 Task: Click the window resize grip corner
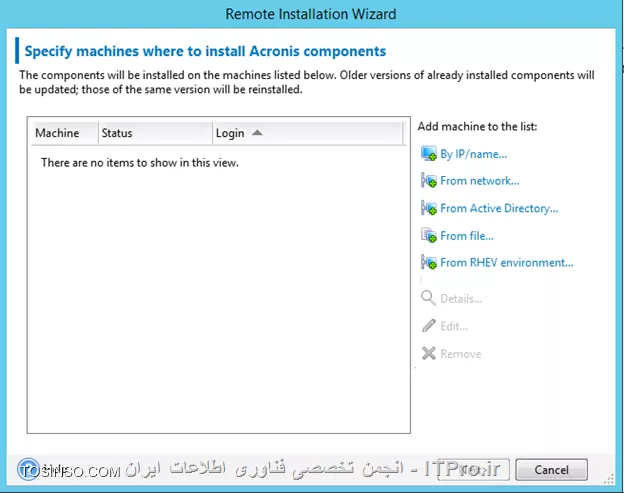[x=609, y=479]
